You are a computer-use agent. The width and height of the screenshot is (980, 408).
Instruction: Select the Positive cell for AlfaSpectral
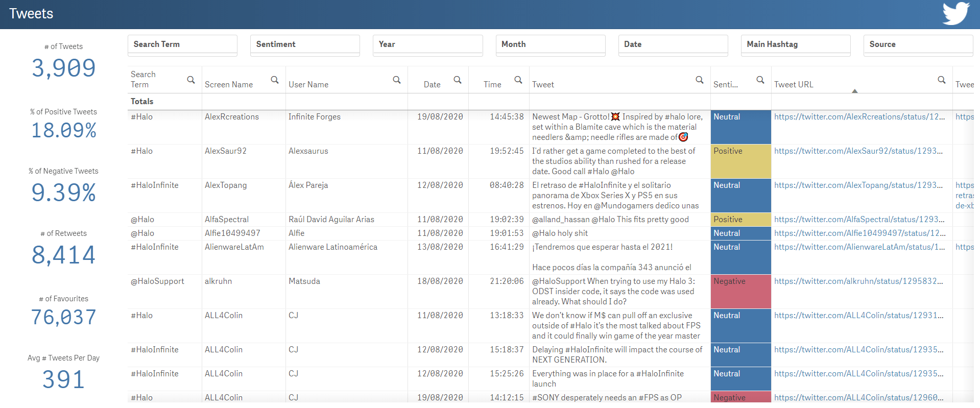740,220
